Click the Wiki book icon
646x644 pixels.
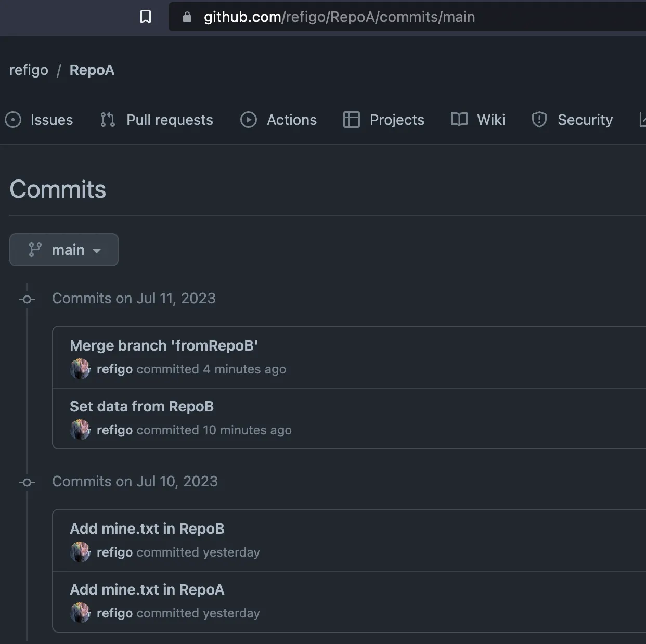(x=459, y=120)
